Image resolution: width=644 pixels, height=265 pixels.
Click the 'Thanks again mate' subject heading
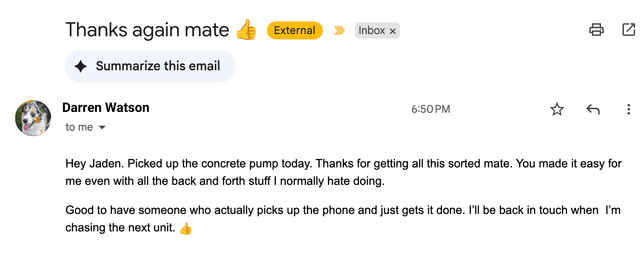coord(147,30)
